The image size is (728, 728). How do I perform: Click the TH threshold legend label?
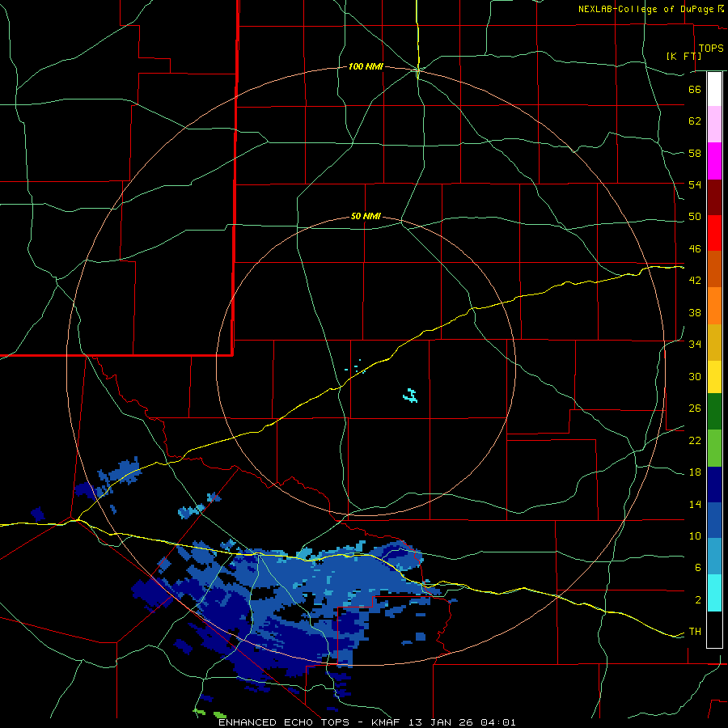(x=695, y=632)
